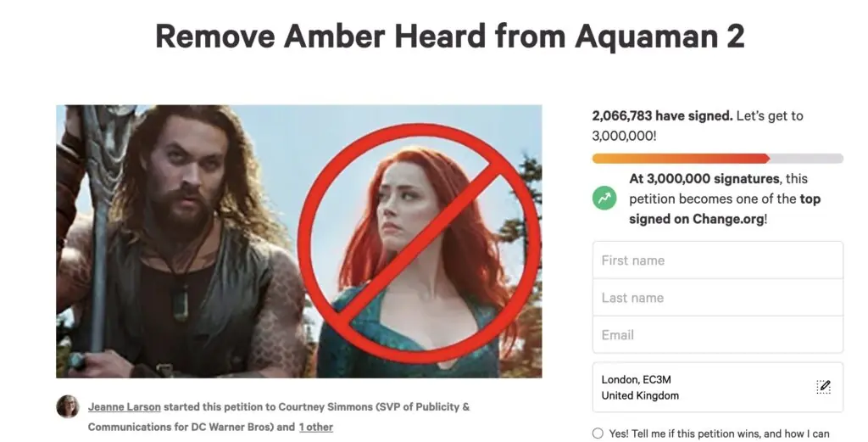The image size is (868, 442).
Task: Focus the First name field
Action: [x=717, y=260]
